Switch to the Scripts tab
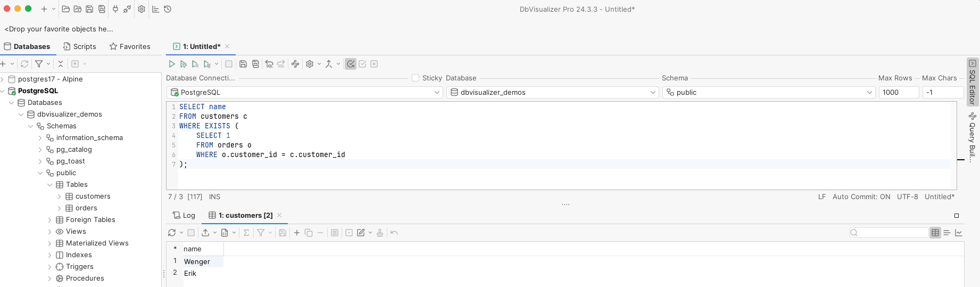The width and height of the screenshot is (980, 287). pos(80,46)
